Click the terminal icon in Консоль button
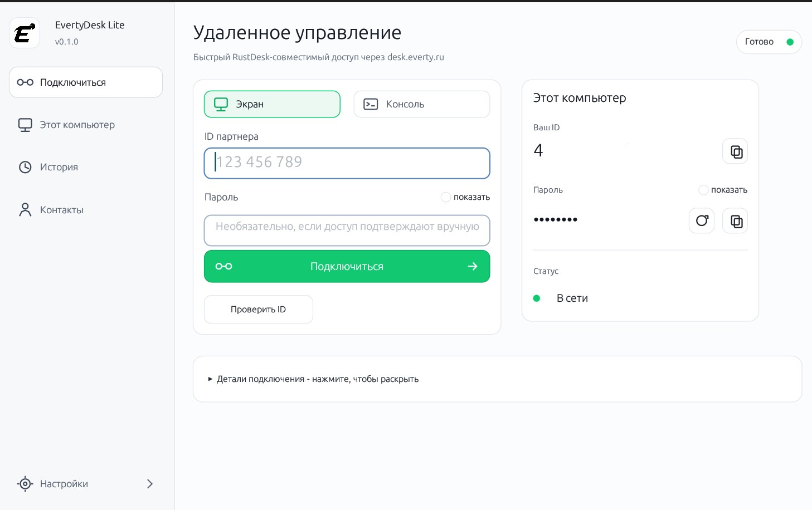This screenshot has width=812, height=510. [371, 104]
